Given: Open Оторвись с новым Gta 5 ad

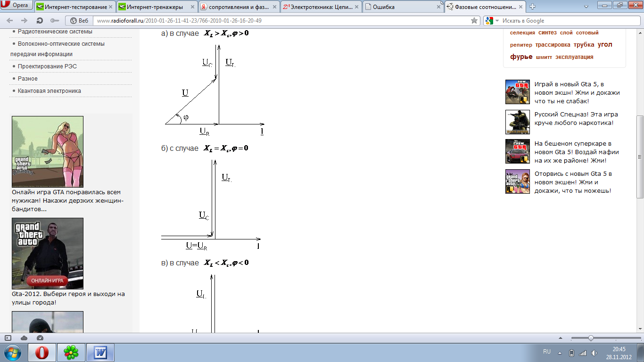Looking at the screenshot, I should [x=573, y=182].
